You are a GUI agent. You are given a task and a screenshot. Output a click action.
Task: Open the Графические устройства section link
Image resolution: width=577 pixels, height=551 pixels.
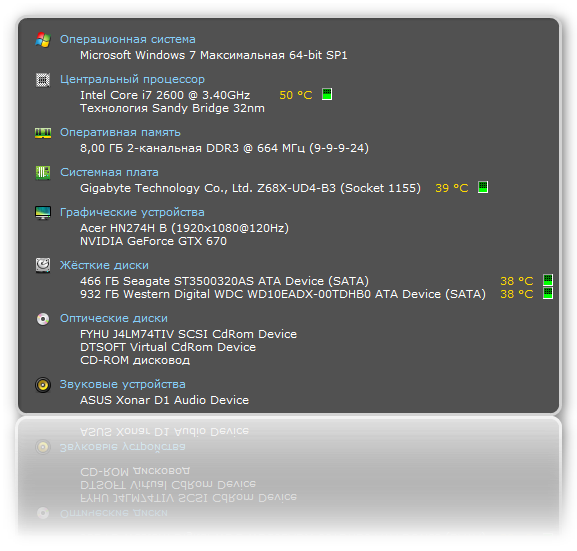132,212
